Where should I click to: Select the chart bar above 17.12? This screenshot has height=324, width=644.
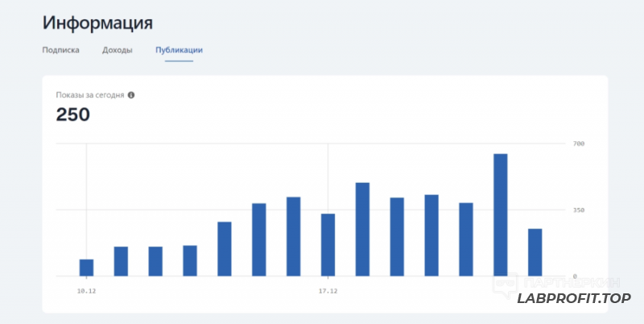point(328,245)
